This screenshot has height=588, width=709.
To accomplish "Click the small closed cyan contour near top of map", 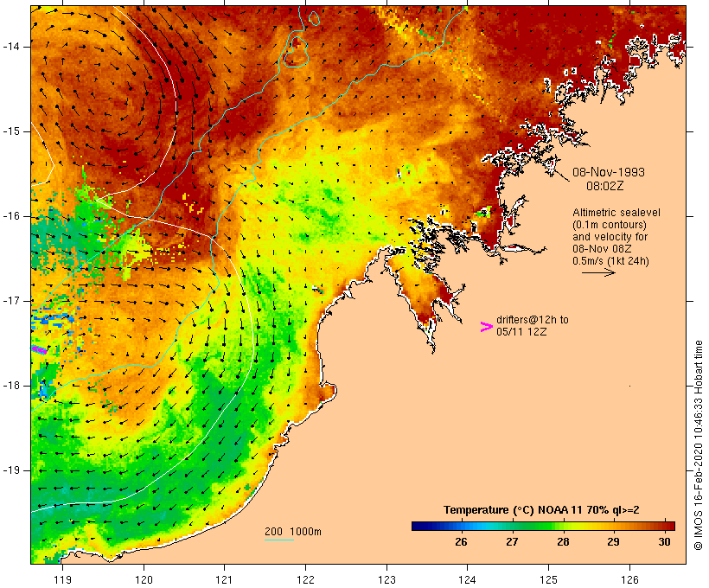I will pos(314,18).
